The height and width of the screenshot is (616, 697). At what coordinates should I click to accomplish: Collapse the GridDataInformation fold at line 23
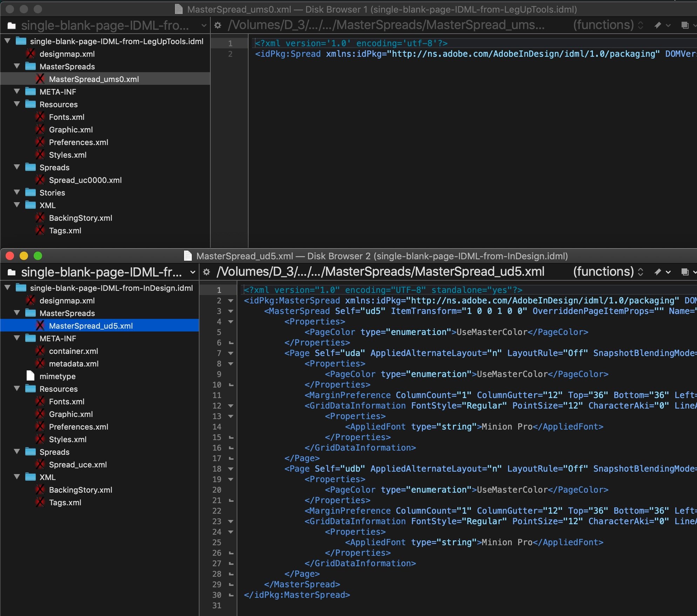click(x=231, y=521)
